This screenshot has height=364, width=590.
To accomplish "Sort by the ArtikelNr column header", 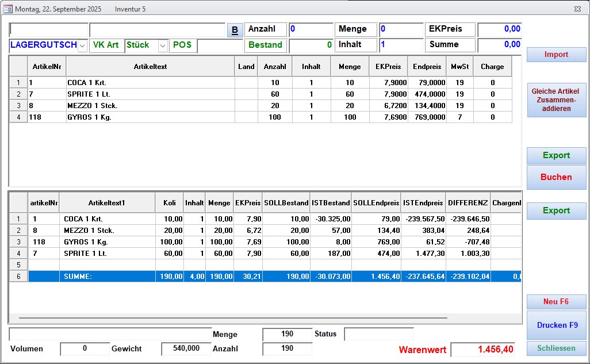I will (x=47, y=67).
